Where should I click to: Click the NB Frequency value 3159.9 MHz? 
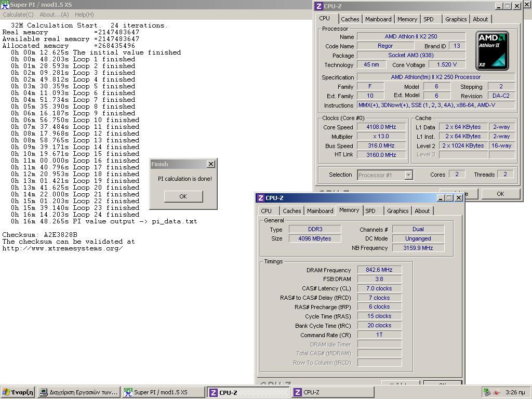[x=418, y=248]
